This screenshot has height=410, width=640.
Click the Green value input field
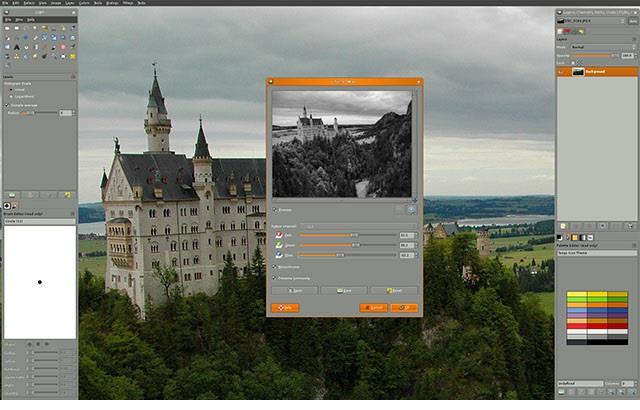pos(407,245)
